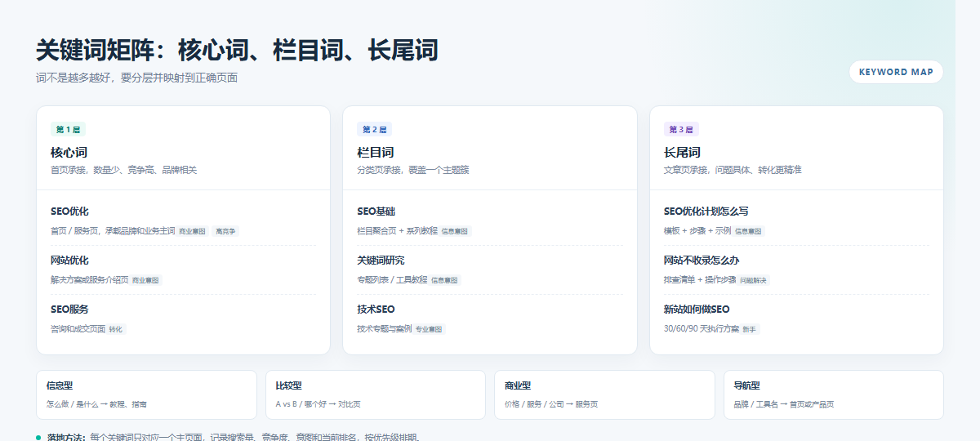Click the 问题解决 tag

754,280
